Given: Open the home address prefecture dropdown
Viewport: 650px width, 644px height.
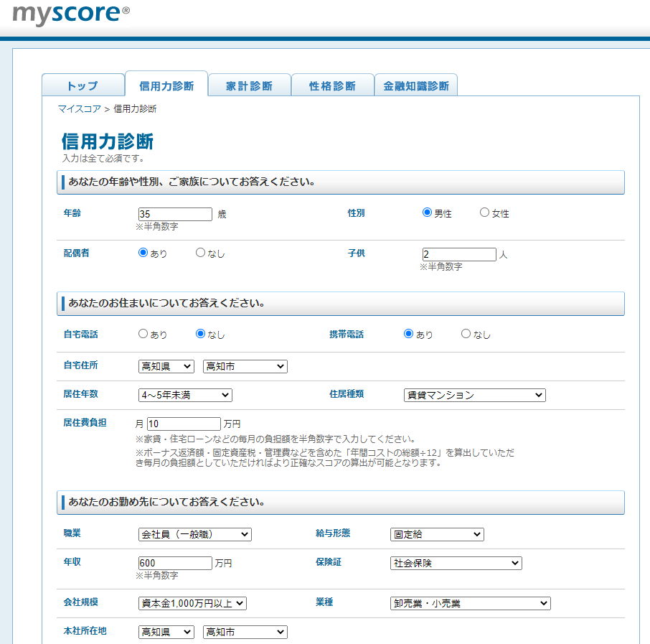Looking at the screenshot, I should point(166,366).
